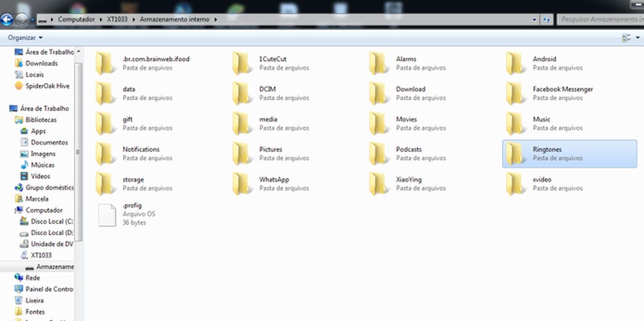Select the Notifications folder
644x321 pixels.
pos(134,154)
